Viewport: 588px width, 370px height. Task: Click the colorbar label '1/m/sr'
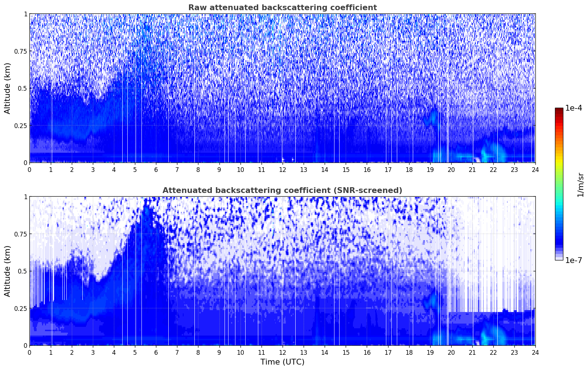581,185
